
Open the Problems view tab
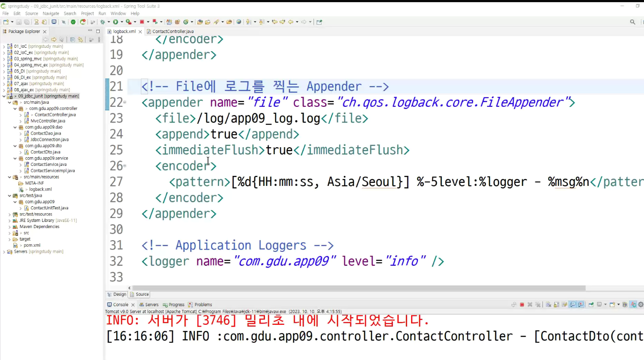[200, 304]
